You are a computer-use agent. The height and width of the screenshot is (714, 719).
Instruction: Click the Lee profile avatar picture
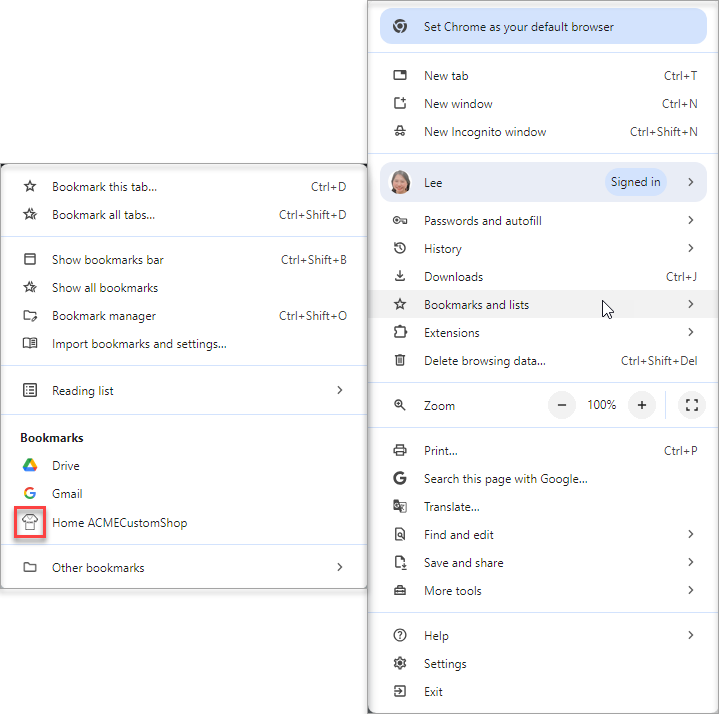pyautogui.click(x=400, y=182)
